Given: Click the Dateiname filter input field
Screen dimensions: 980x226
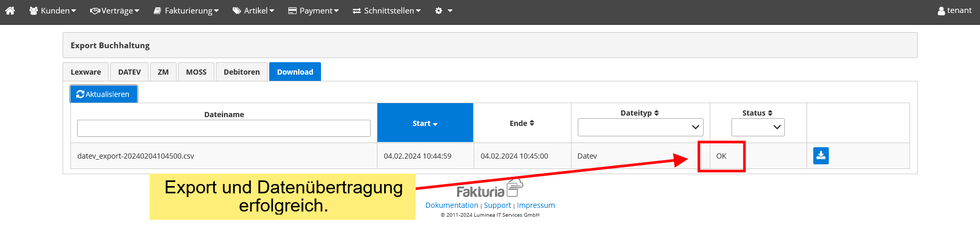Looking at the screenshot, I should point(224,128).
